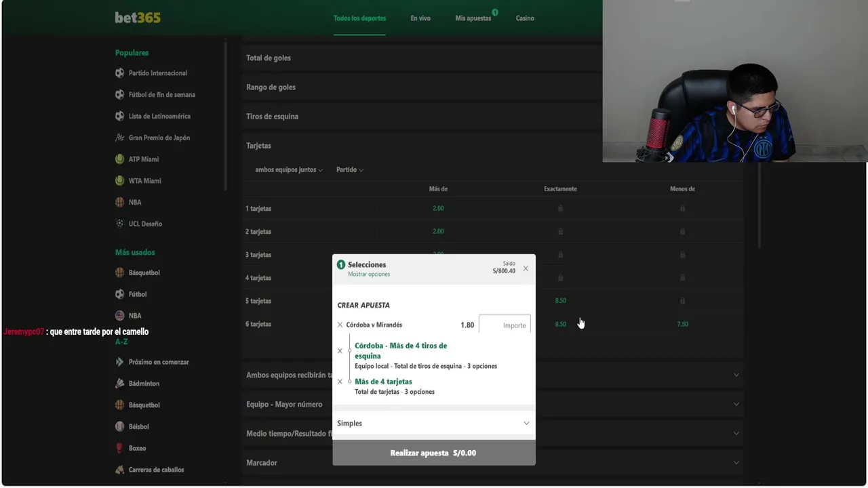This screenshot has width=868, height=488.
Task: Click Más usados section heading
Action: 135,252
